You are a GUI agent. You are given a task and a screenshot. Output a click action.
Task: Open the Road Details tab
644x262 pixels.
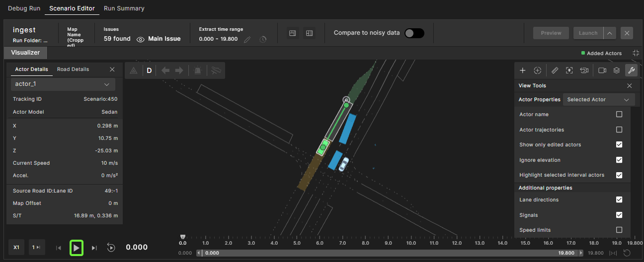tap(73, 69)
